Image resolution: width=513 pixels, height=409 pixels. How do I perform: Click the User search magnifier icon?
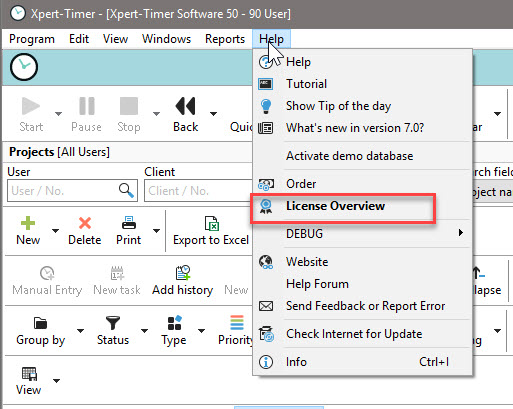click(x=126, y=190)
